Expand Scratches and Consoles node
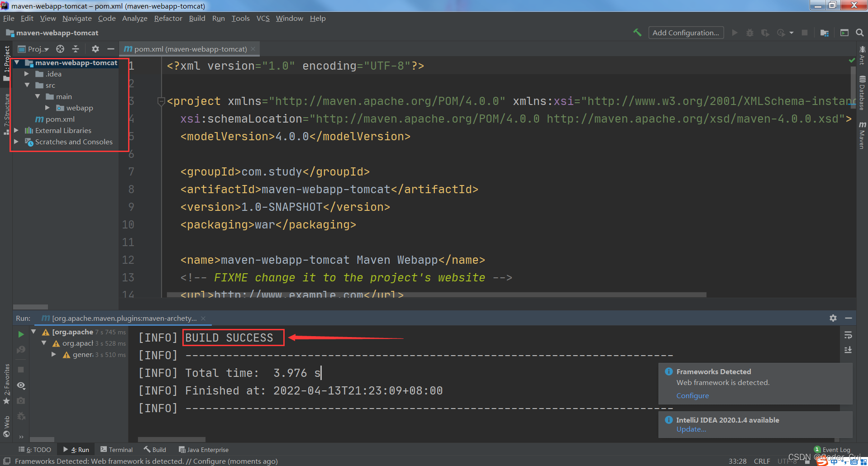This screenshot has height=466, width=868. [17, 142]
